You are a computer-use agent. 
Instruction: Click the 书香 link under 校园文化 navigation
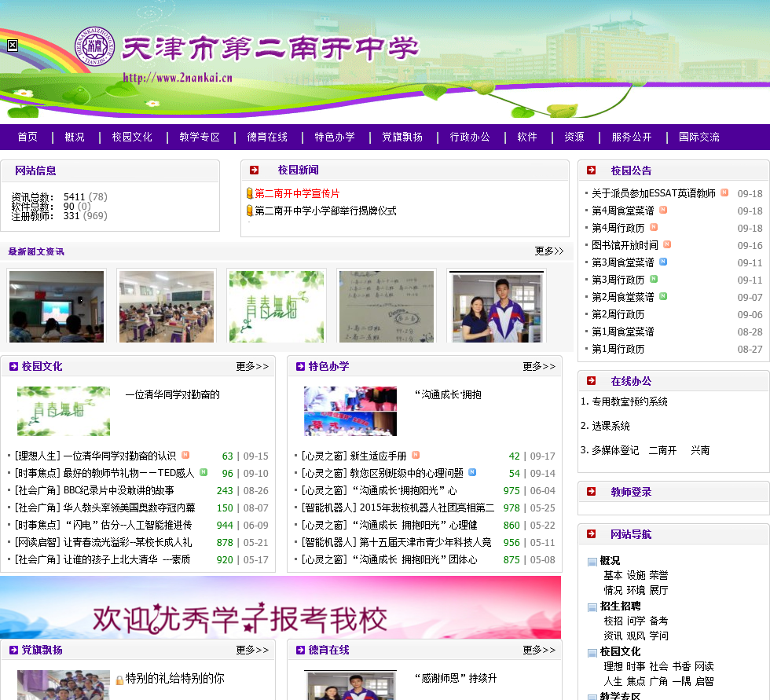point(681,666)
